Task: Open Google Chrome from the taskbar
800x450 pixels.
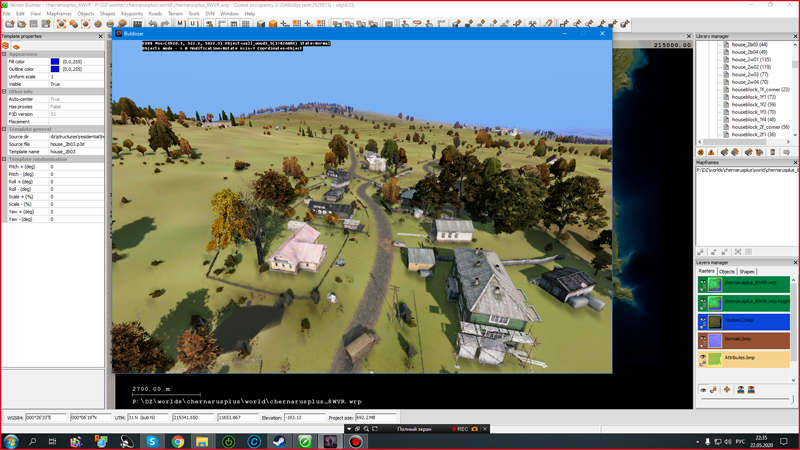Action: tap(178, 441)
